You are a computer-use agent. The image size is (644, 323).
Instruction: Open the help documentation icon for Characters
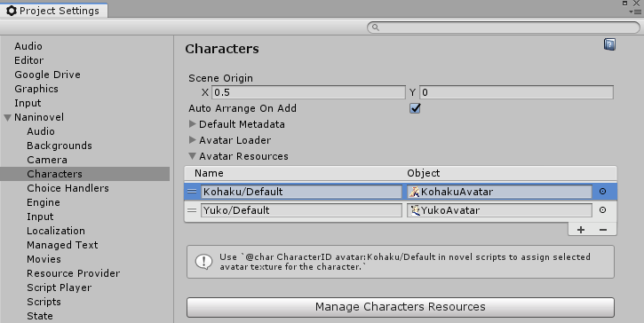(x=609, y=44)
